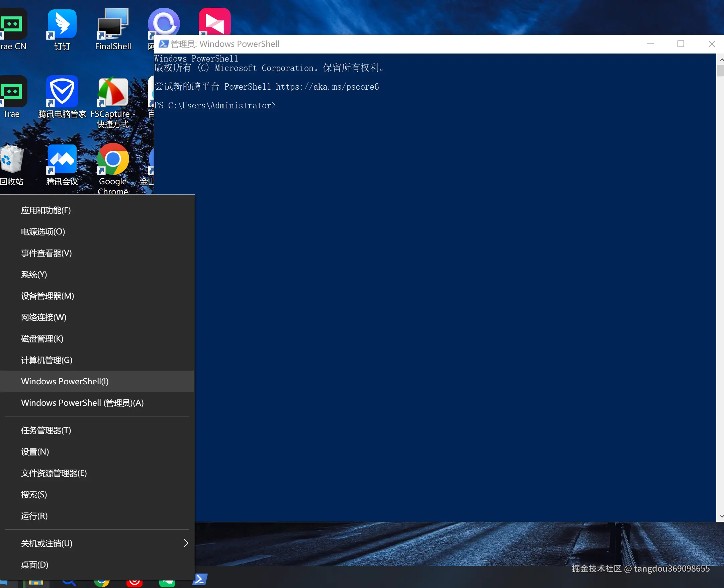Viewport: 724px width, 588px height.
Task: Click PowerShell icon in the taskbar
Action: click(x=199, y=580)
